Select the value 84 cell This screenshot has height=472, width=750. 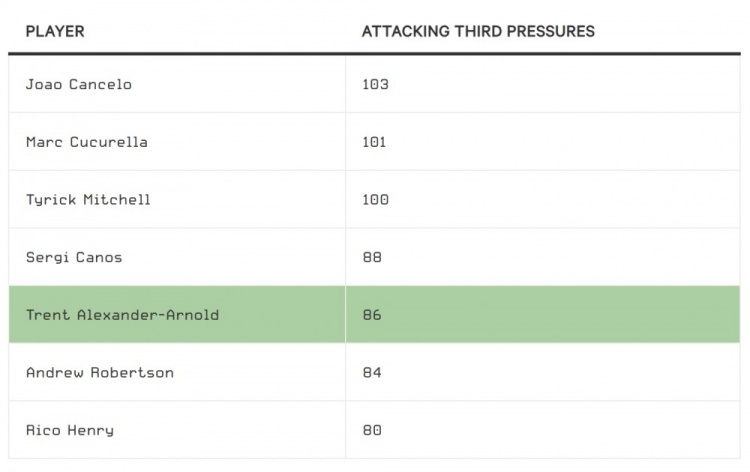pyautogui.click(x=543, y=373)
